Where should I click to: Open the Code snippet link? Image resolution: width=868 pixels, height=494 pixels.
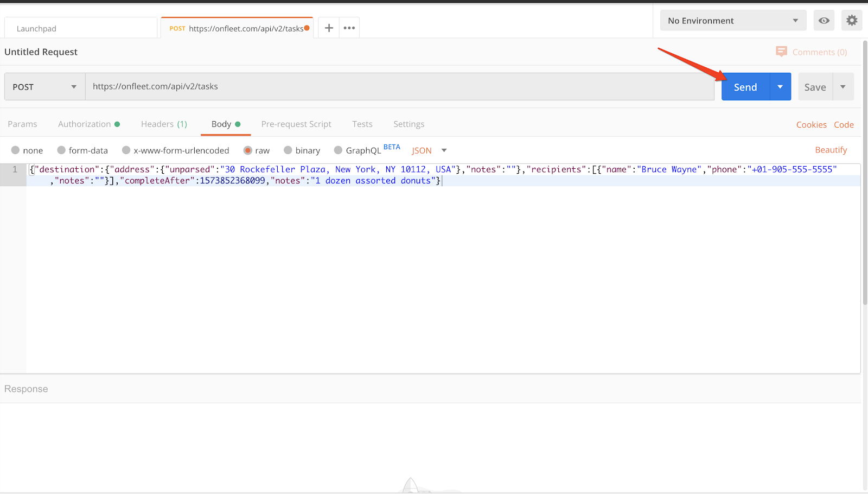pyautogui.click(x=844, y=125)
